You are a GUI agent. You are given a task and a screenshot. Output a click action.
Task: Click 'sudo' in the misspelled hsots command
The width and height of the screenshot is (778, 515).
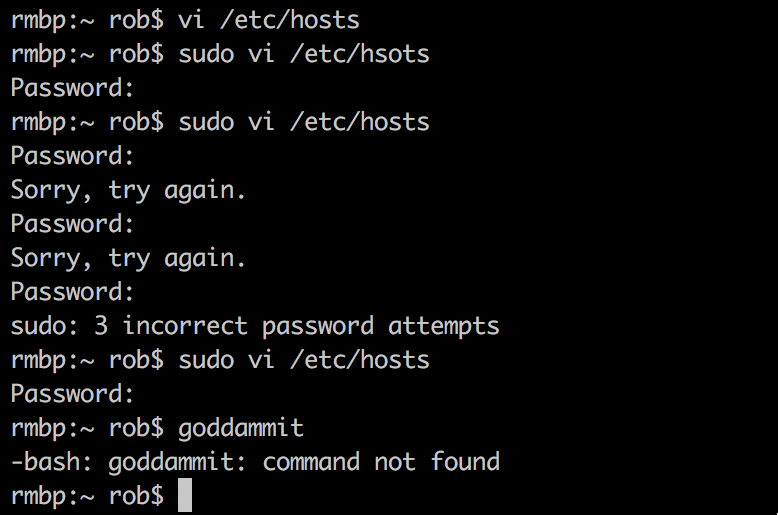pyautogui.click(x=206, y=54)
